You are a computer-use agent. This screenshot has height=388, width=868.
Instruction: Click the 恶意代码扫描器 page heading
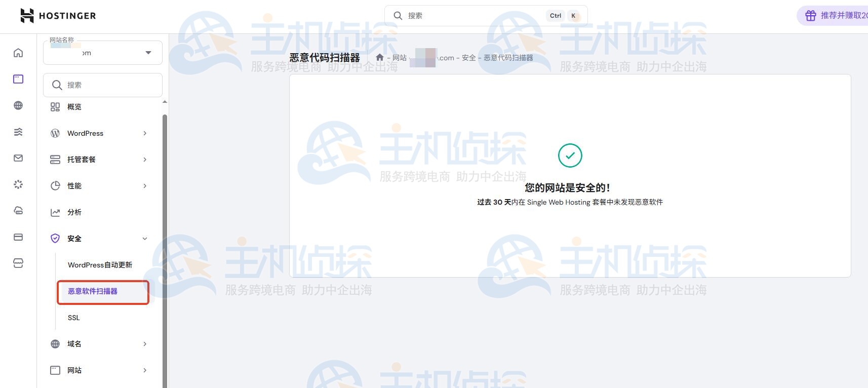point(325,58)
